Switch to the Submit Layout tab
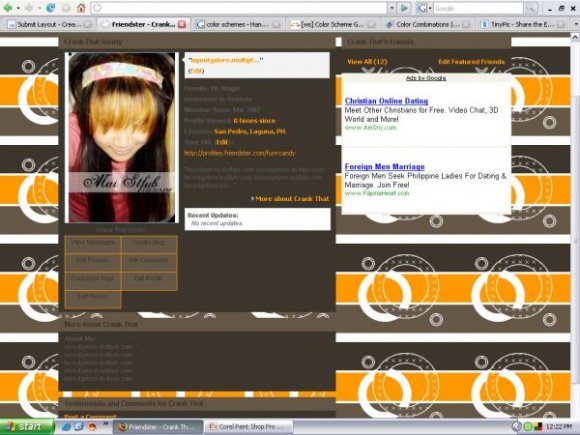 pyautogui.click(x=49, y=24)
